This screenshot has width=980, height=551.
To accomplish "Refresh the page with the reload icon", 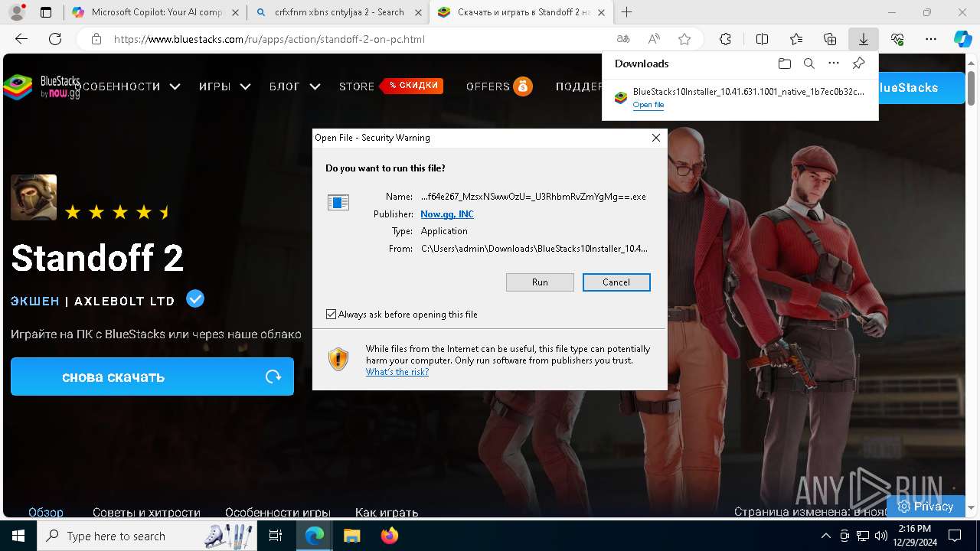I will click(x=55, y=39).
